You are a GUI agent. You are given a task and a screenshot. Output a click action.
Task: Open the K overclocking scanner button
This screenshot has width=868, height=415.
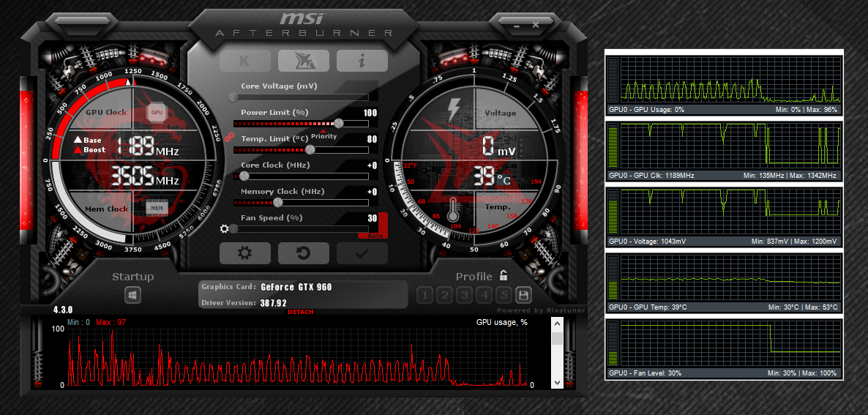(x=245, y=61)
